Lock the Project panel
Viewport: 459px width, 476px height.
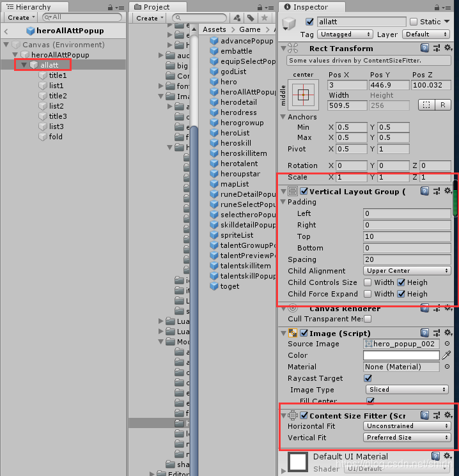(x=260, y=8)
